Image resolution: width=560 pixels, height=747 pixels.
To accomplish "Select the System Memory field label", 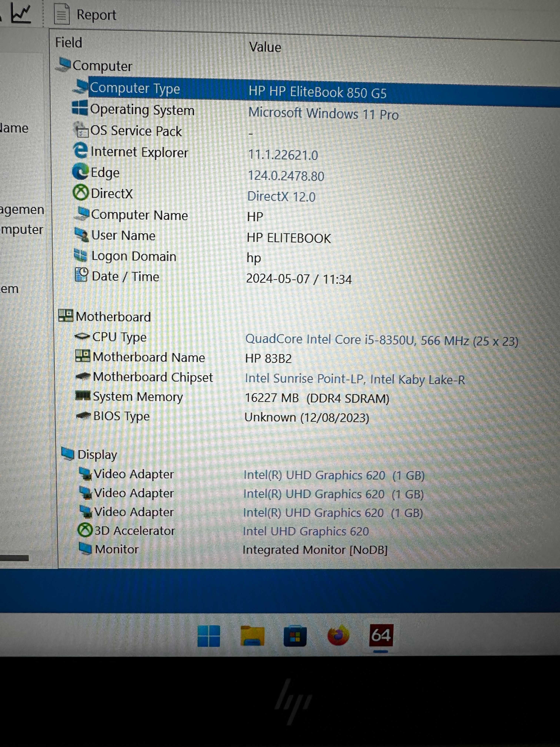I will click(x=138, y=397).
